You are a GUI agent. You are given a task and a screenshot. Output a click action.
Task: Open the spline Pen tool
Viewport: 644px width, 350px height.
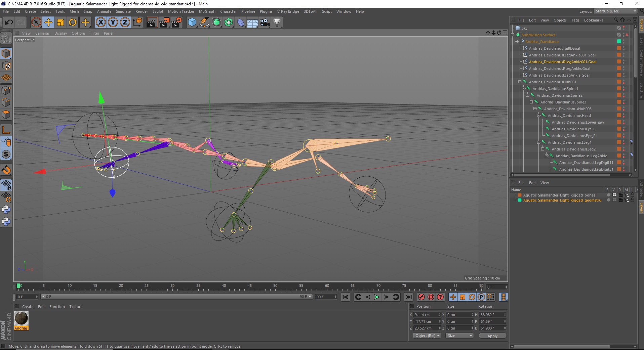pos(204,23)
